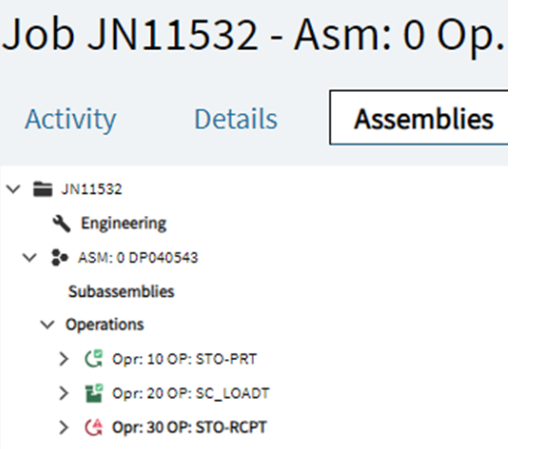This screenshot has width=537, height=449.
Task: Select the Operations label
Action: [x=104, y=325]
